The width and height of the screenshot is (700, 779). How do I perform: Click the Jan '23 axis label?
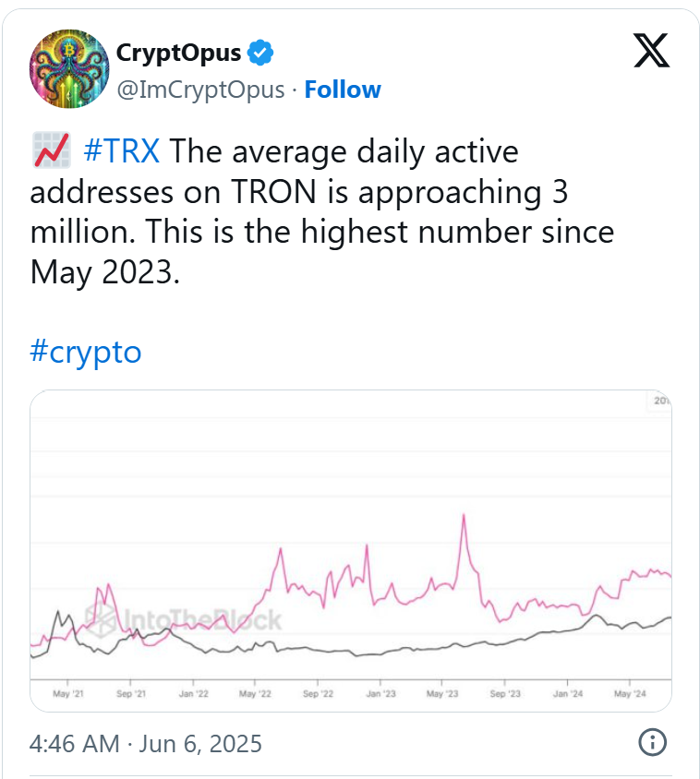click(380, 693)
